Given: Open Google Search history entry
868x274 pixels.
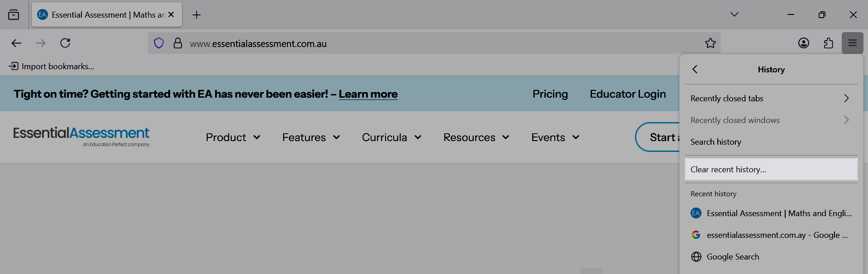Looking at the screenshot, I should (771, 257).
